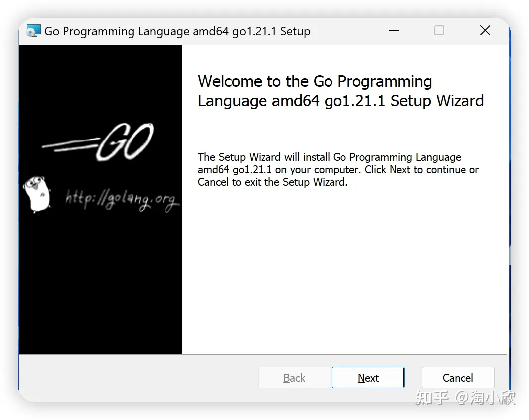The width and height of the screenshot is (529, 420).
Task: Click the Setup Wizard description paragraph
Action: [x=338, y=170]
